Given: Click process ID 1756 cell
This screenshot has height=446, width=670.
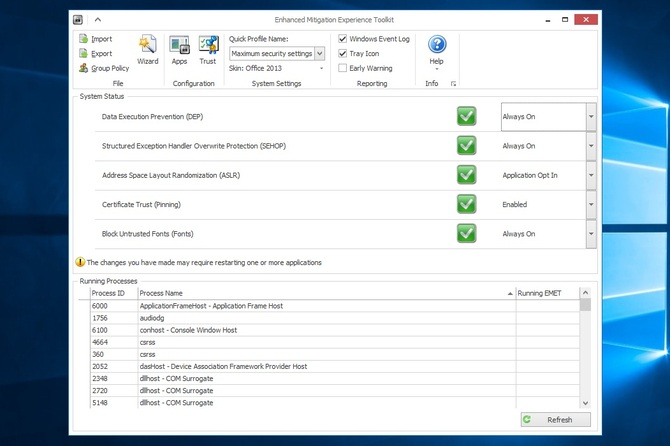Looking at the screenshot, I should [114, 318].
